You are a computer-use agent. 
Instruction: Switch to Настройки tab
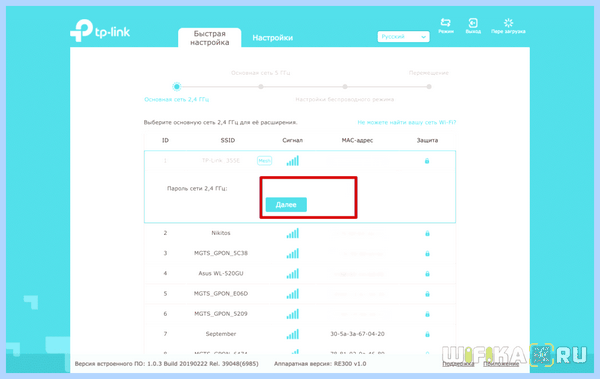pyautogui.click(x=272, y=38)
